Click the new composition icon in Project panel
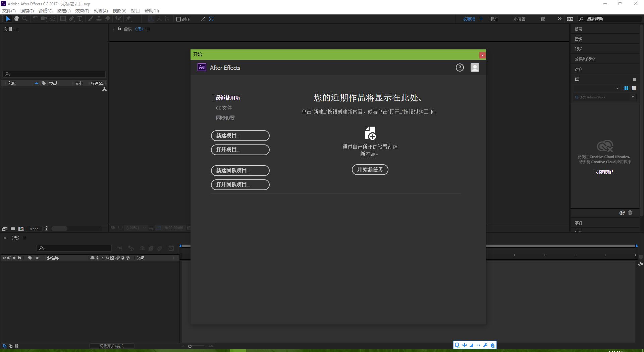Viewport: 644px width, 352px height. (21, 228)
